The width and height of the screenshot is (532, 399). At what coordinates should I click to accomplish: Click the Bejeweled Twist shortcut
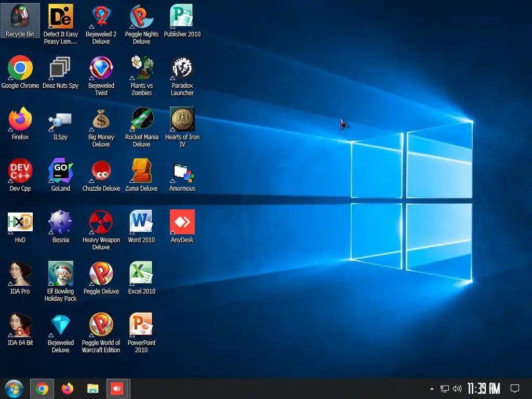point(101,75)
